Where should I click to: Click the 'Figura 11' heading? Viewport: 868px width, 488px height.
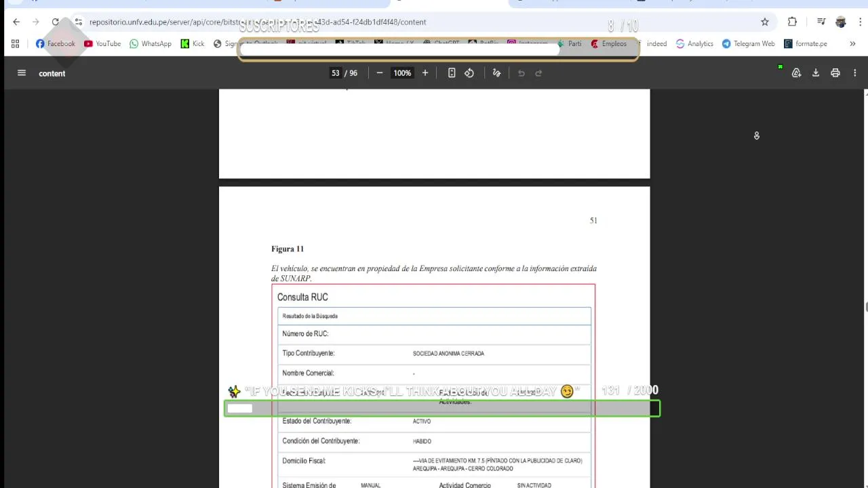[x=288, y=249]
